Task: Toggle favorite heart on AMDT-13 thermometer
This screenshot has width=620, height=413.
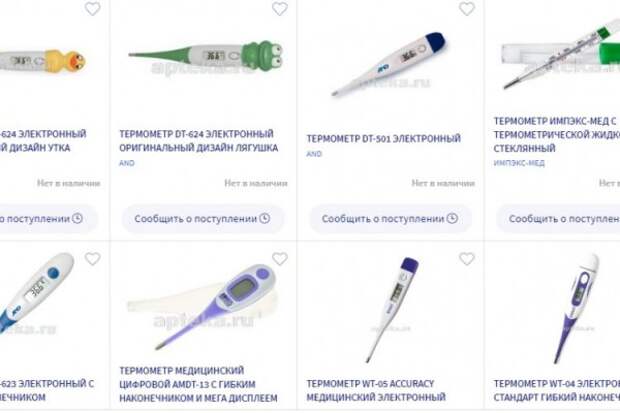Action: coord(280,259)
